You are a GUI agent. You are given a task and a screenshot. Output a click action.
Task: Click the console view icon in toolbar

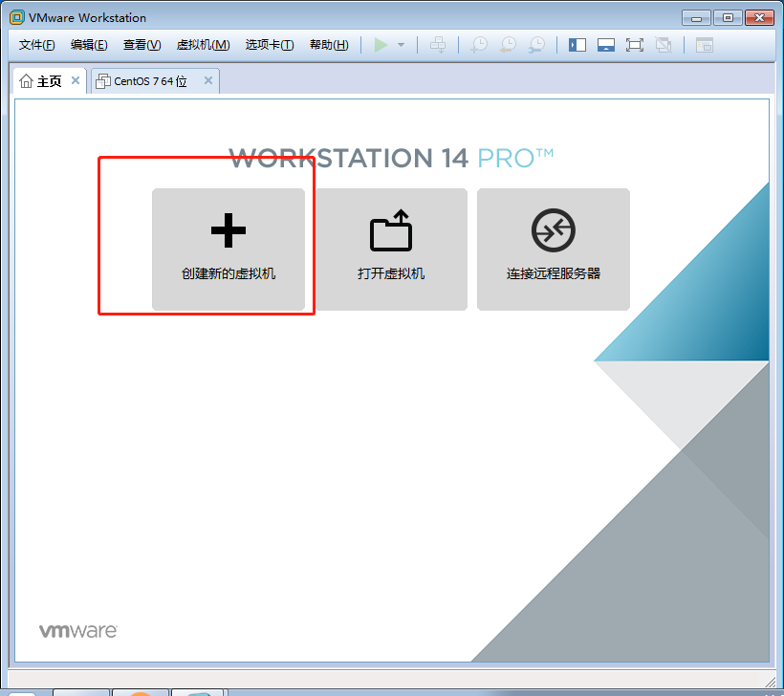[705, 45]
